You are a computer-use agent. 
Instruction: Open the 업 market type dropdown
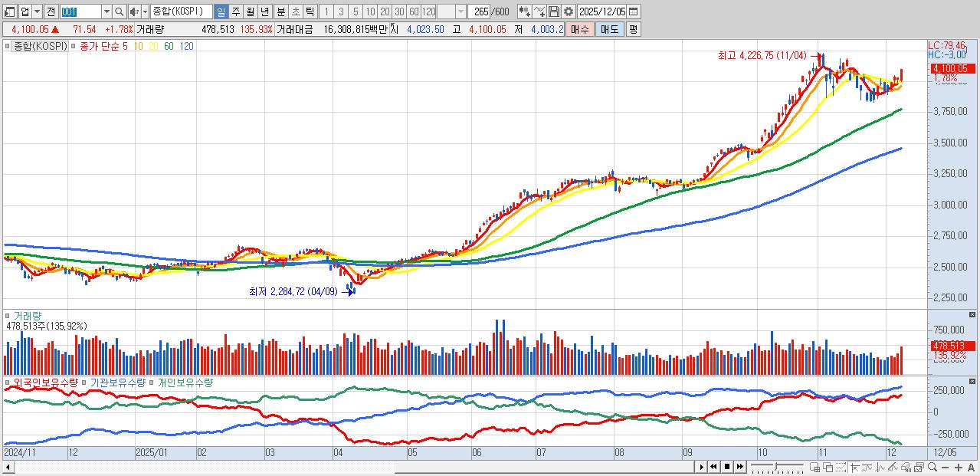[37, 11]
